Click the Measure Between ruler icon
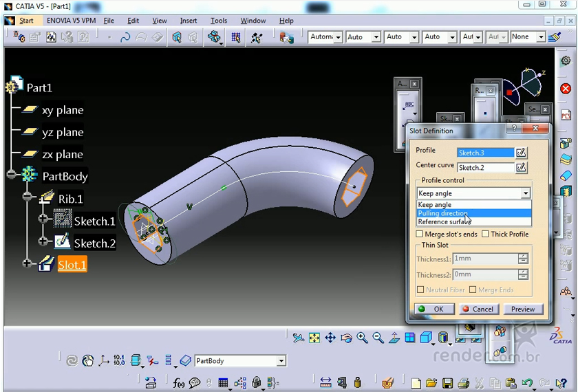Image resolution: width=578 pixels, height=392 pixels. [325, 382]
